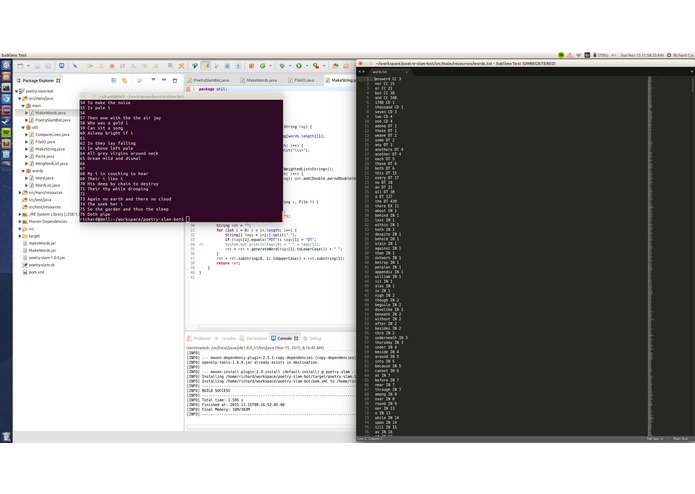Select pom.xml in Package Explorer
The width and height of the screenshot is (695, 494).
(36, 272)
